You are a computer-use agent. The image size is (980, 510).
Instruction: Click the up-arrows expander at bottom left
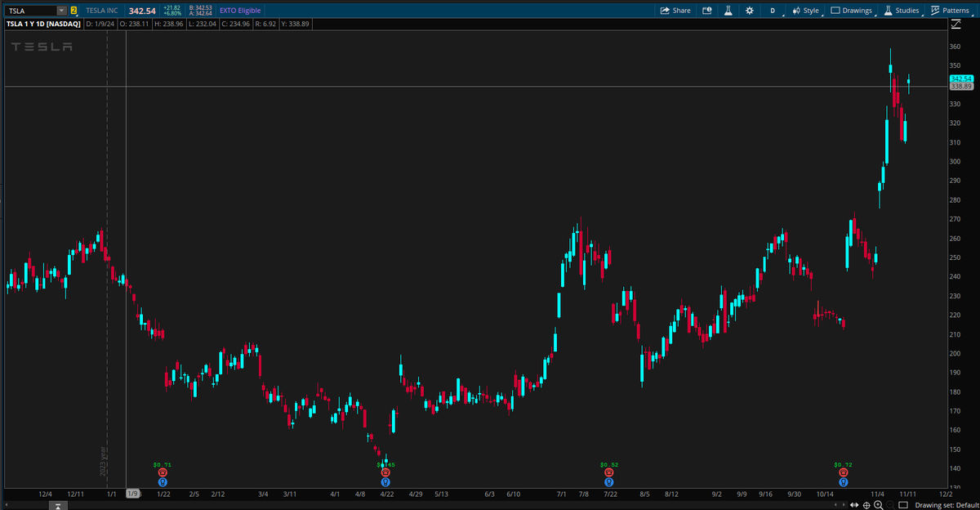pos(58,506)
